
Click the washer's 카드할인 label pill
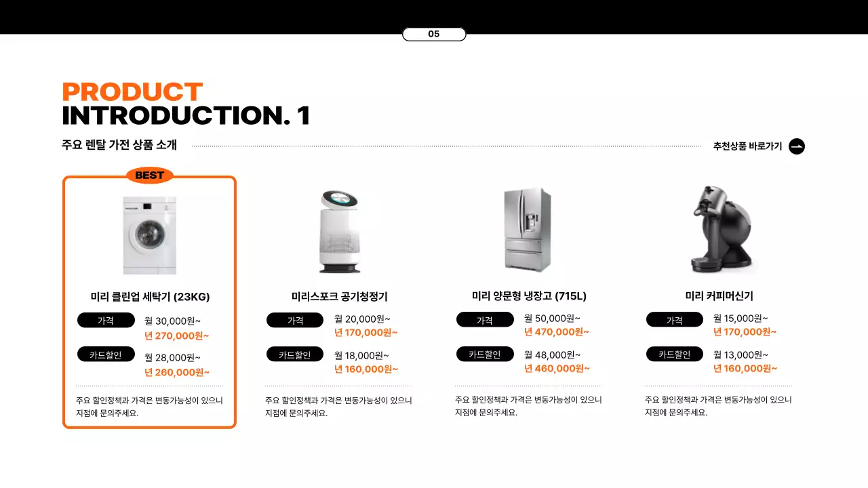[x=106, y=354]
